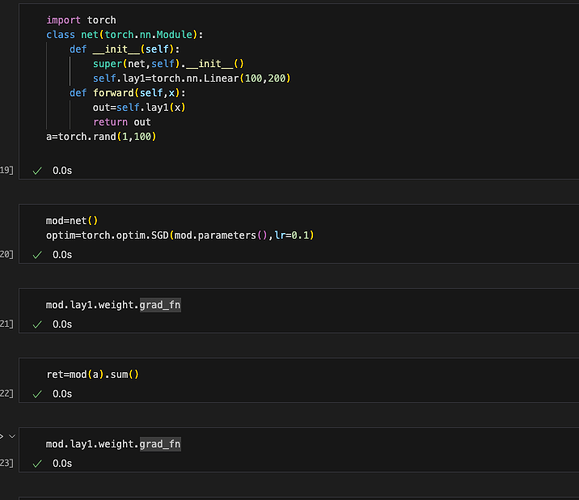Viewport: 579px width, 500px height.
Task: Click the 'class net(torch.nn.Module):' line
Action: tap(124, 35)
